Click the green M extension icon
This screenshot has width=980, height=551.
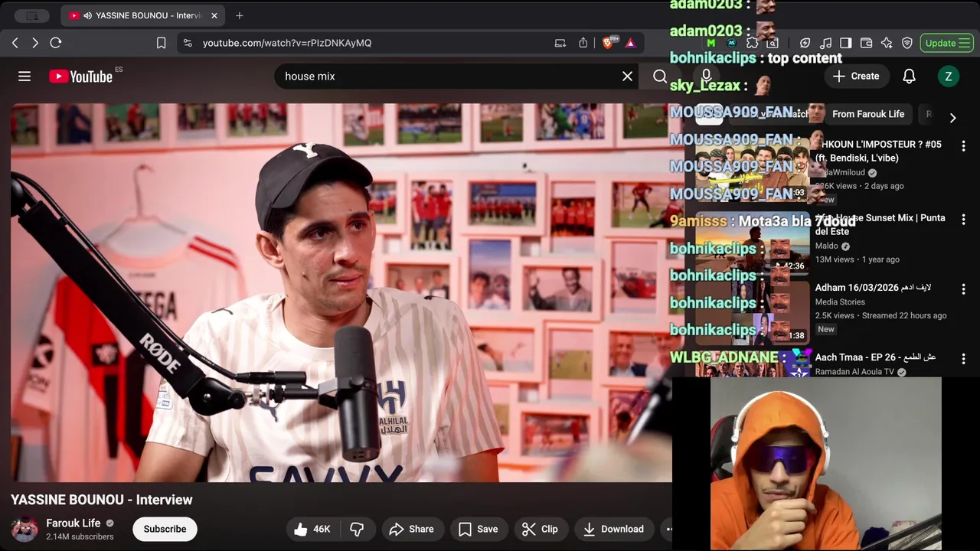[711, 43]
